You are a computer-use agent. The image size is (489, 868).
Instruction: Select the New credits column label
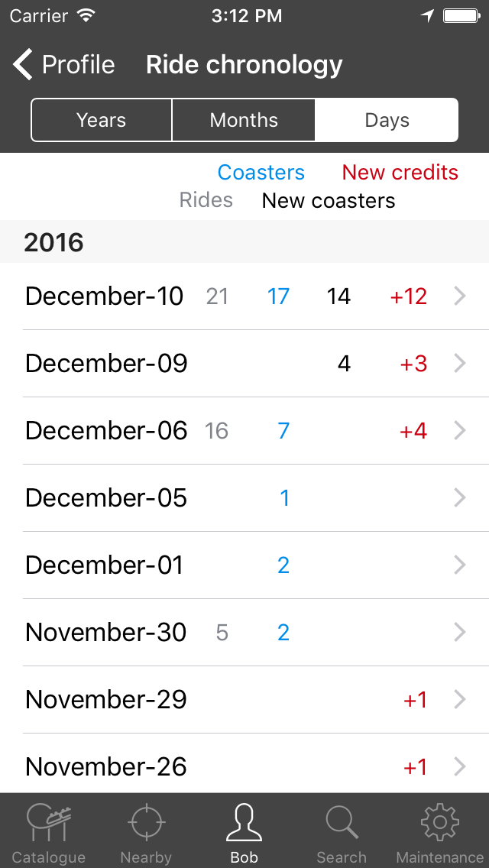[x=399, y=173]
